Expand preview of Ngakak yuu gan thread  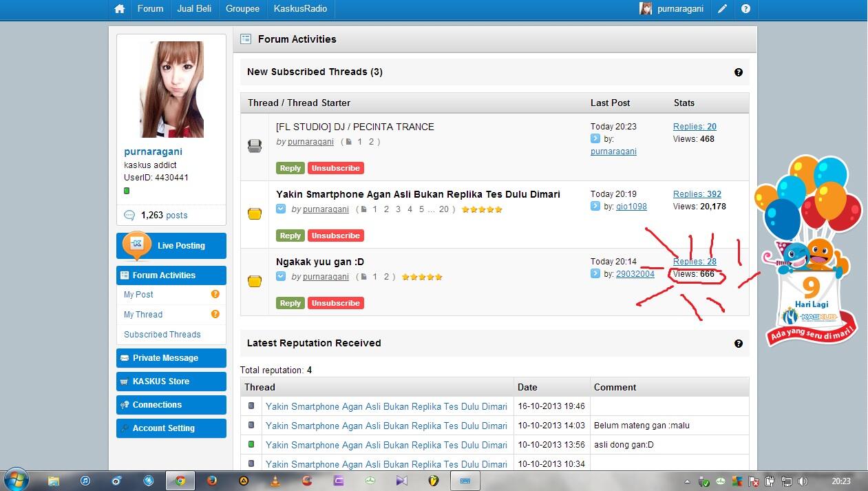click(281, 276)
